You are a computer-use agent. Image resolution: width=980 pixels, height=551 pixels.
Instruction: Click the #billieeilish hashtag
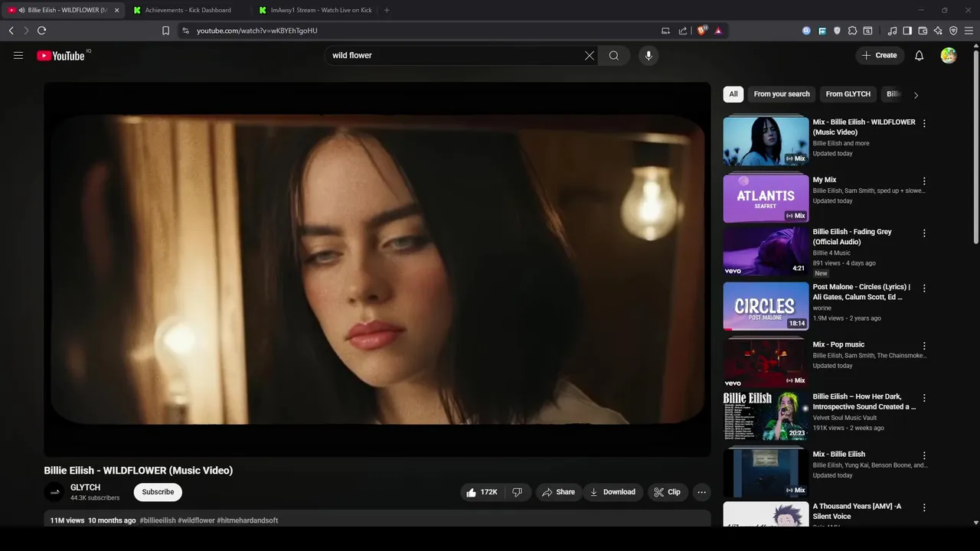pyautogui.click(x=158, y=520)
